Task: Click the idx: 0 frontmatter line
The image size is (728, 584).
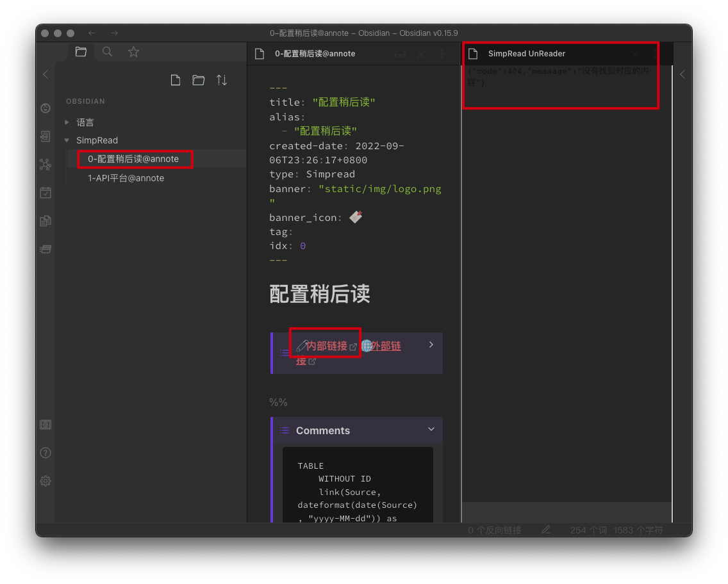Action: pyautogui.click(x=287, y=246)
